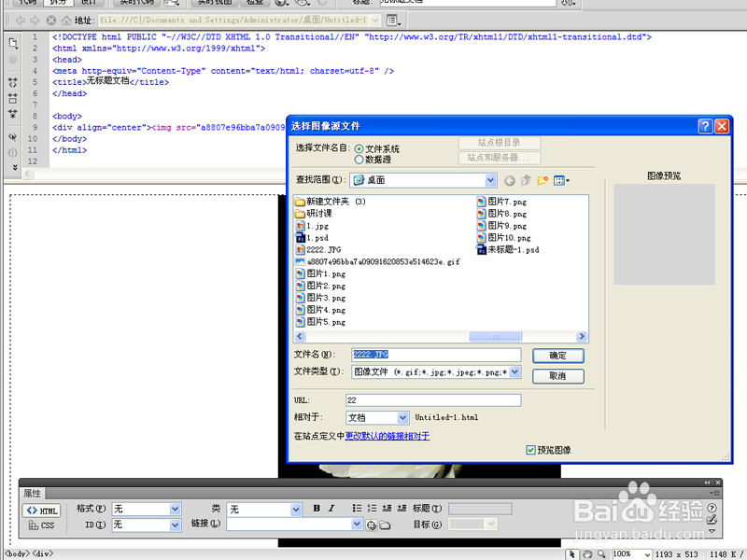
Task: Click the 取消 button
Action: [557, 376]
